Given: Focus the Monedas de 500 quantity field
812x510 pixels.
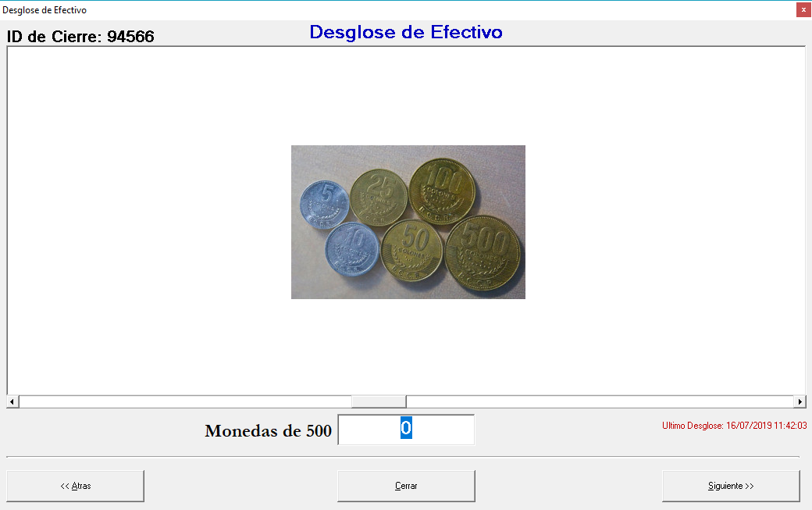Looking at the screenshot, I should pos(406,430).
